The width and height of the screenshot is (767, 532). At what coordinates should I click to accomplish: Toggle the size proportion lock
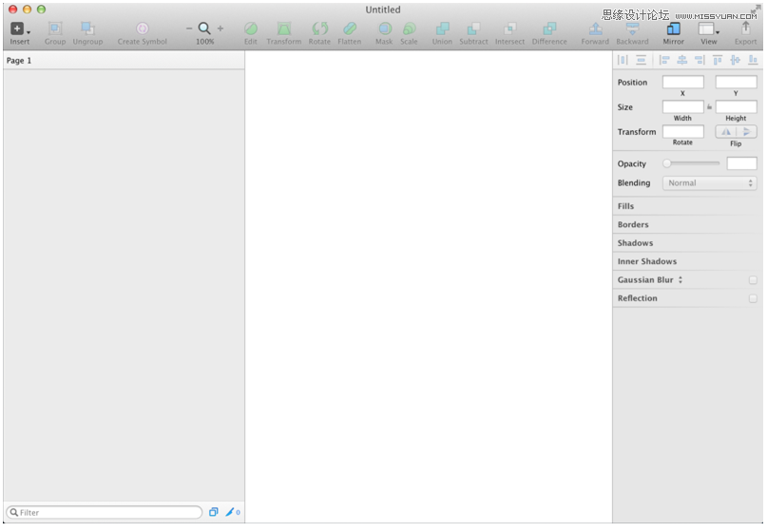point(709,106)
